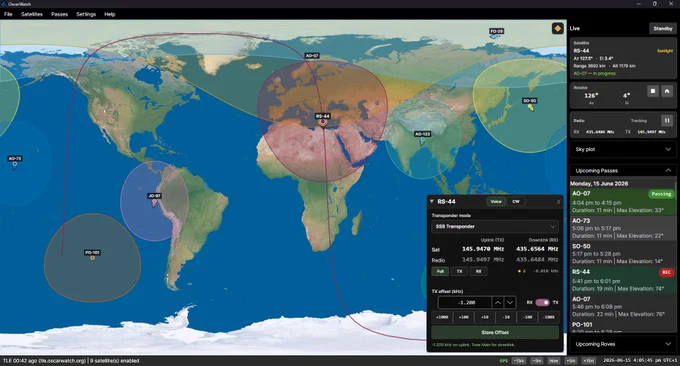Click the Passing badge on AO-07
The image size is (680, 366).
[x=661, y=194]
